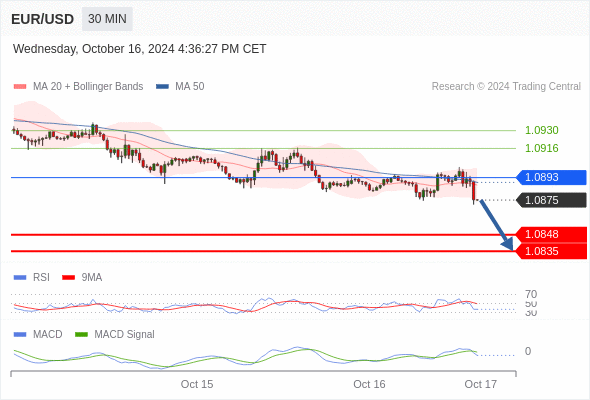The height and width of the screenshot is (400, 590).
Task: Click the blue downward forecast arrow
Action: point(496,225)
